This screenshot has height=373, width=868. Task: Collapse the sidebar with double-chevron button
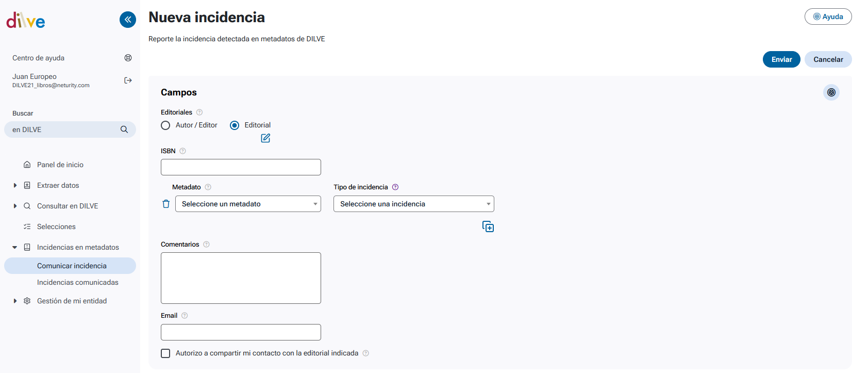coord(128,20)
